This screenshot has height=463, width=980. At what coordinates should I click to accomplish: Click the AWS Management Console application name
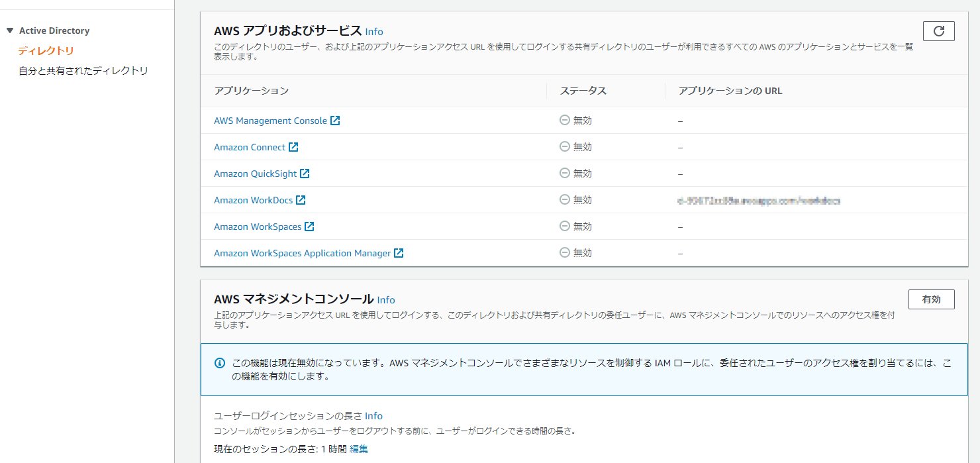click(270, 120)
